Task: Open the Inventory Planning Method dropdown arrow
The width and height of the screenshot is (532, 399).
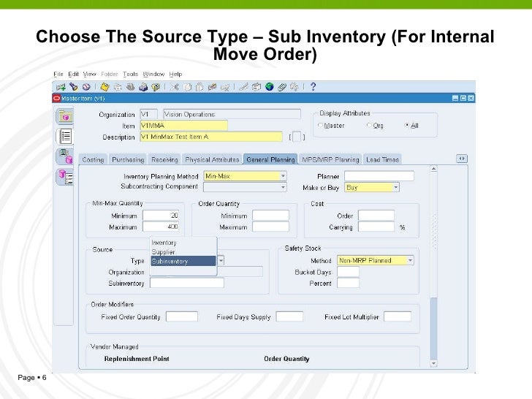Action: (x=283, y=176)
